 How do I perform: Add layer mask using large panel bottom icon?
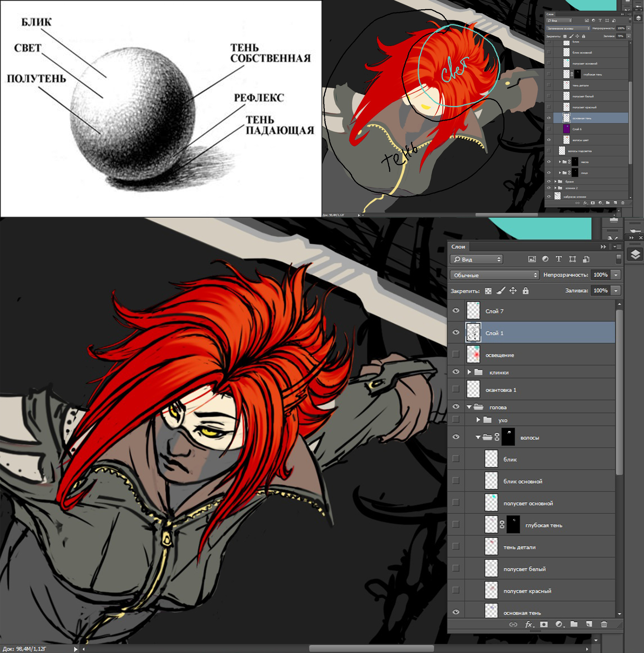click(544, 624)
